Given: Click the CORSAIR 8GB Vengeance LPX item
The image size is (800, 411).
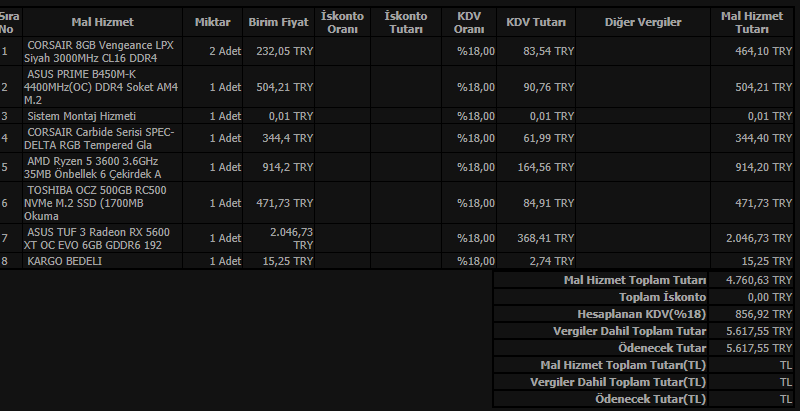Looking at the screenshot, I should click(100, 51).
